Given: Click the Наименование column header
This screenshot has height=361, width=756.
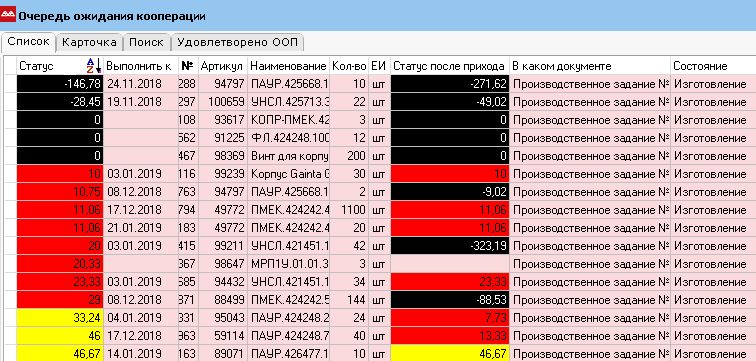Looking at the screenshot, I should coord(289,66).
